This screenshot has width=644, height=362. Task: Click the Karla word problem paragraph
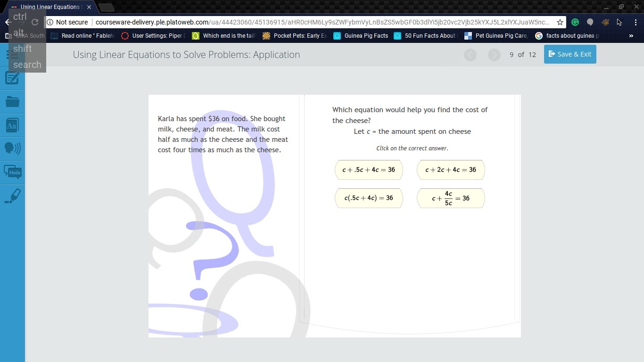click(223, 134)
